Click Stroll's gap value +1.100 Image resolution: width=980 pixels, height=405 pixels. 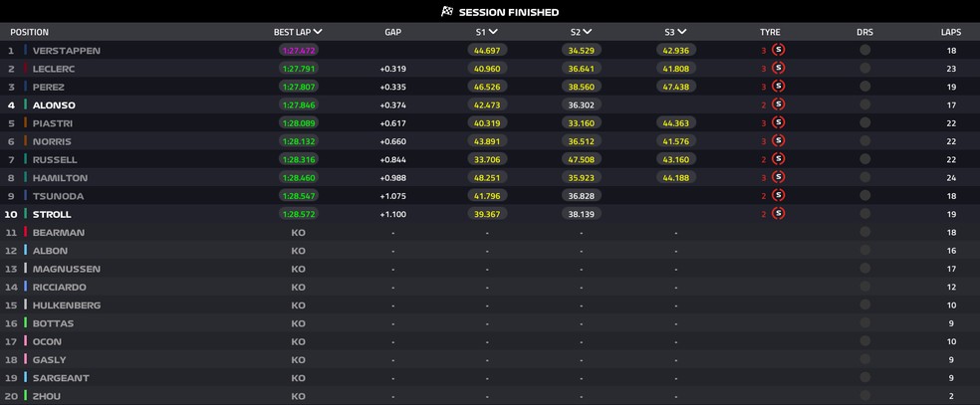[x=393, y=214]
